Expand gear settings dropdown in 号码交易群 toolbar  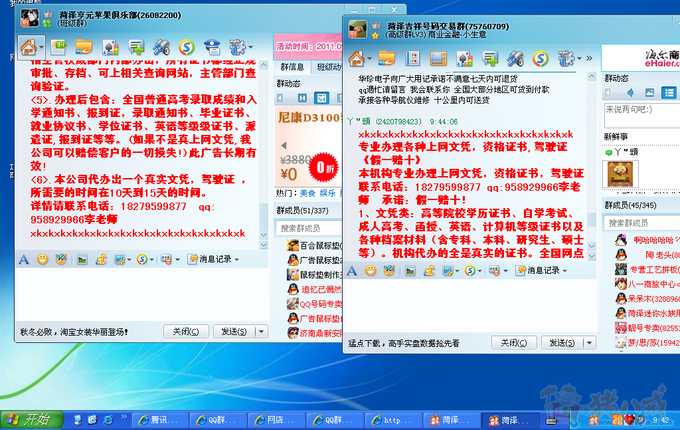pyautogui.click(x=579, y=59)
